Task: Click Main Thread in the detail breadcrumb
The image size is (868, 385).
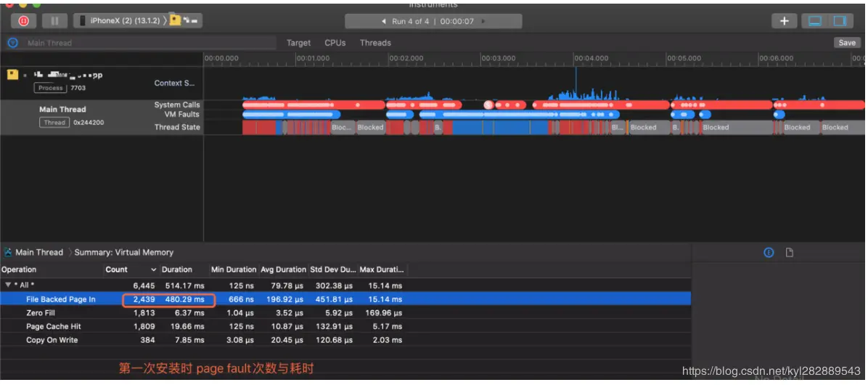Action: tap(38, 252)
